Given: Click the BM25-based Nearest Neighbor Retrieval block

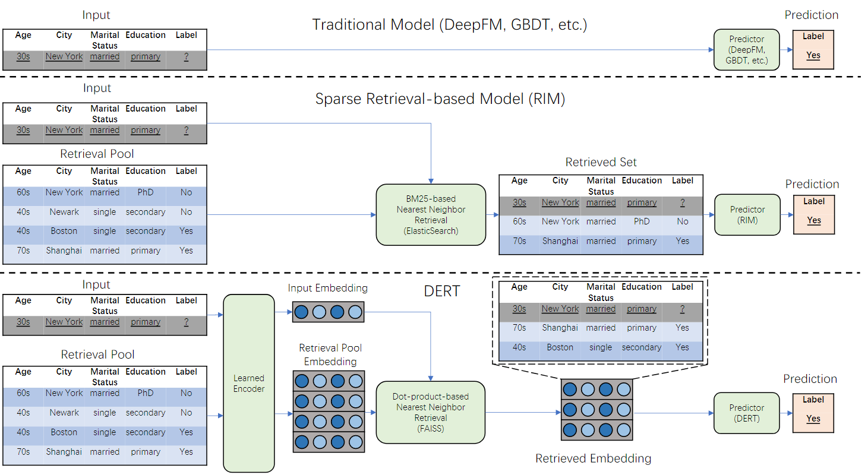Looking at the screenshot, I should pyautogui.click(x=430, y=214).
